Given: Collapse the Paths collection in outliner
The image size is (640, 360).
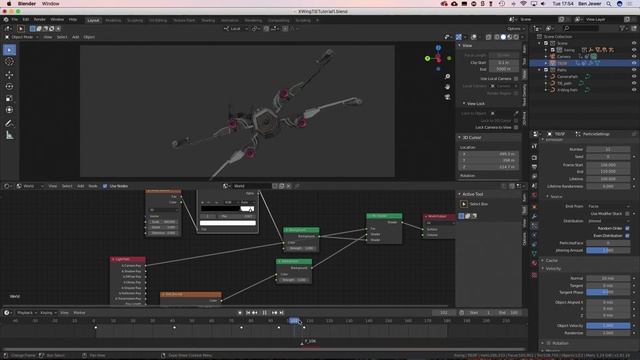Looking at the screenshot, I should point(540,70).
